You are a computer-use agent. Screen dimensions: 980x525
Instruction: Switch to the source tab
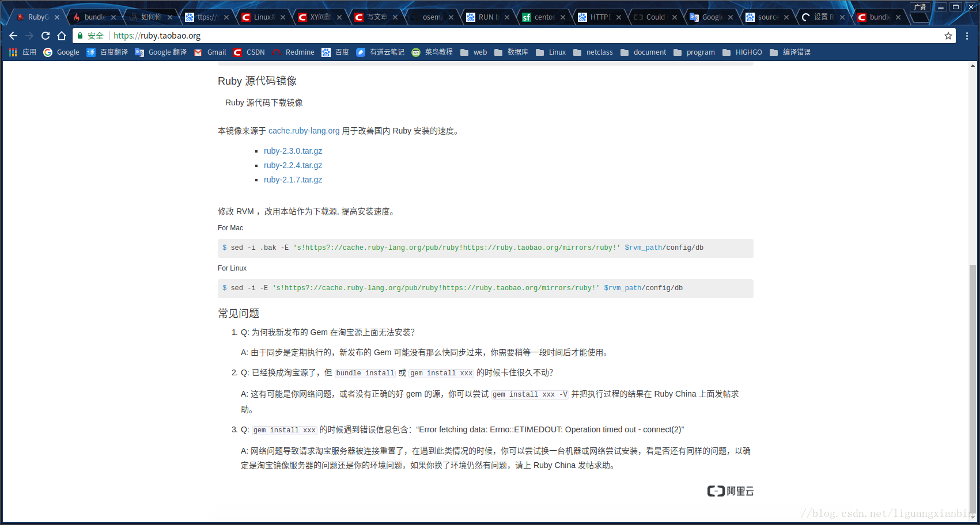[x=767, y=17]
